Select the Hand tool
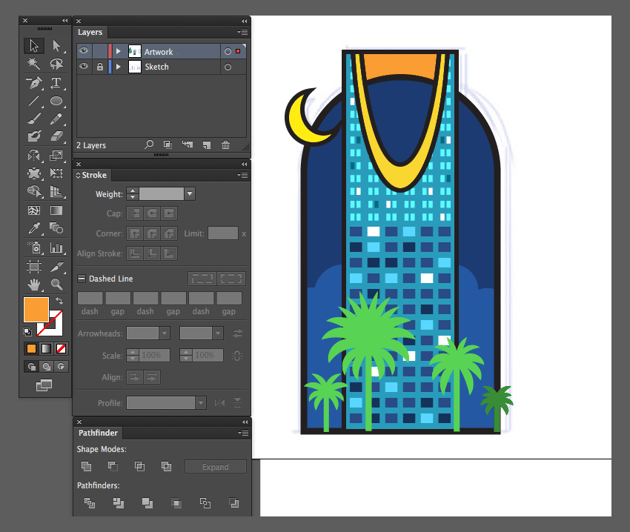Image resolution: width=630 pixels, height=532 pixels. tap(34, 284)
